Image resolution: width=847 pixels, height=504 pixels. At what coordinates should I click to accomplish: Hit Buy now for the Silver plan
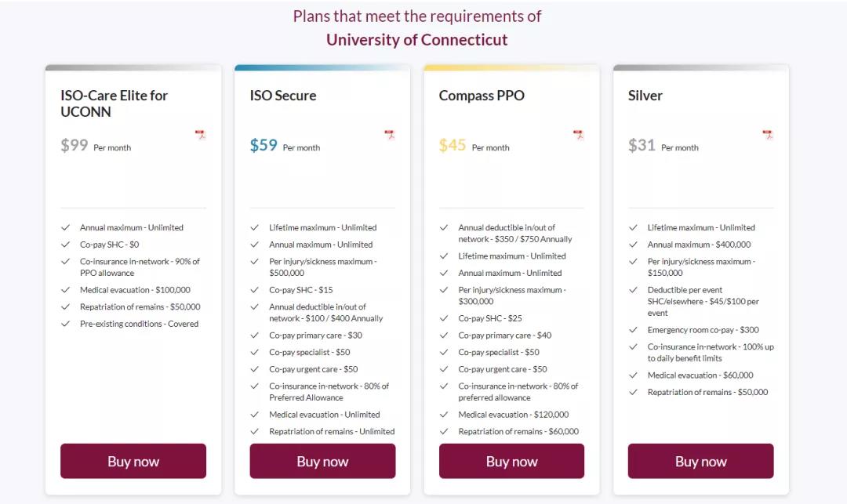click(700, 461)
